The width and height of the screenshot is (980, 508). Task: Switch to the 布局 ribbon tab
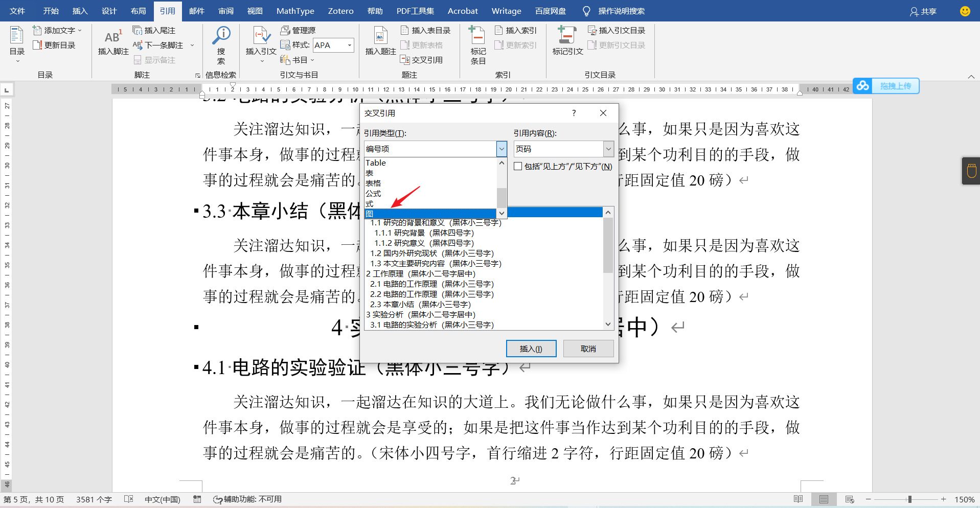[x=138, y=11]
